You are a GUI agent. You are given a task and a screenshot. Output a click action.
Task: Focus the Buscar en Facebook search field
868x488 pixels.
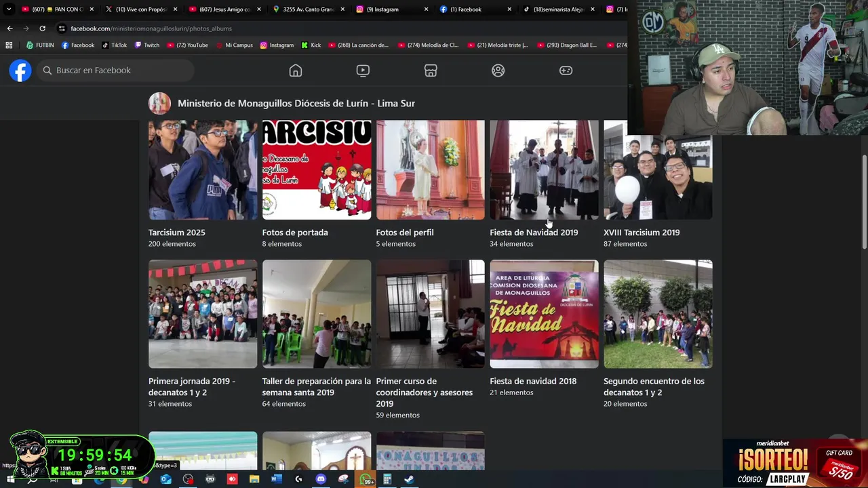click(115, 70)
